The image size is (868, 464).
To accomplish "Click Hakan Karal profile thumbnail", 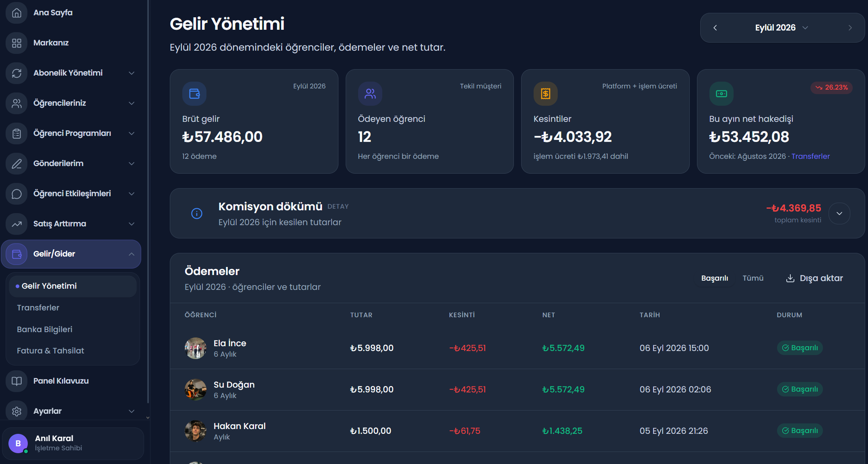I will [196, 431].
